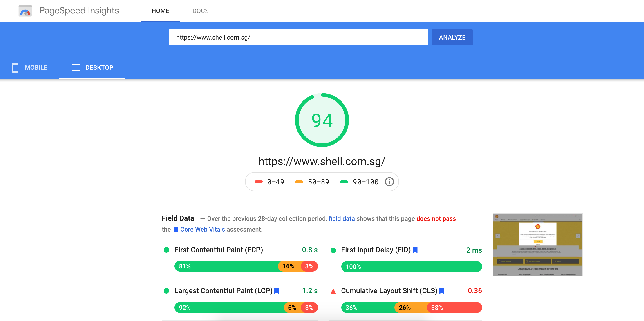Viewport: 644px width, 321px height.
Task: Select the DESKTOP results tab
Action: pos(92,67)
